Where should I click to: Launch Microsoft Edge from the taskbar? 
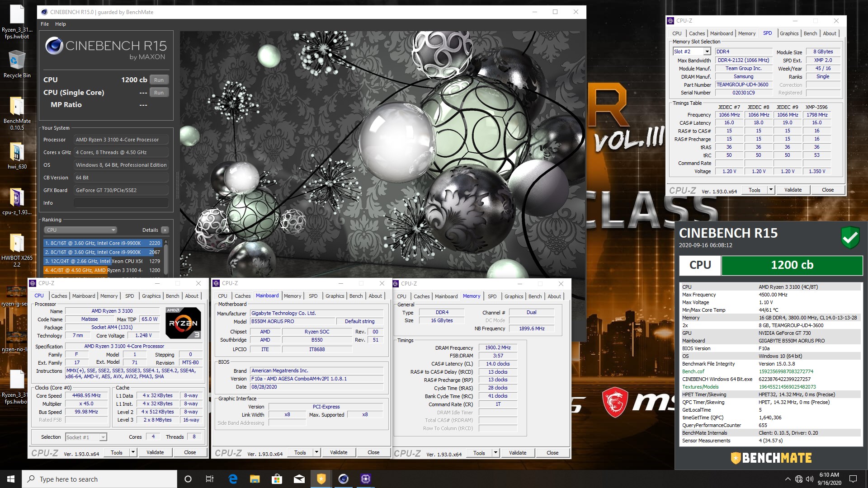pos(233,479)
